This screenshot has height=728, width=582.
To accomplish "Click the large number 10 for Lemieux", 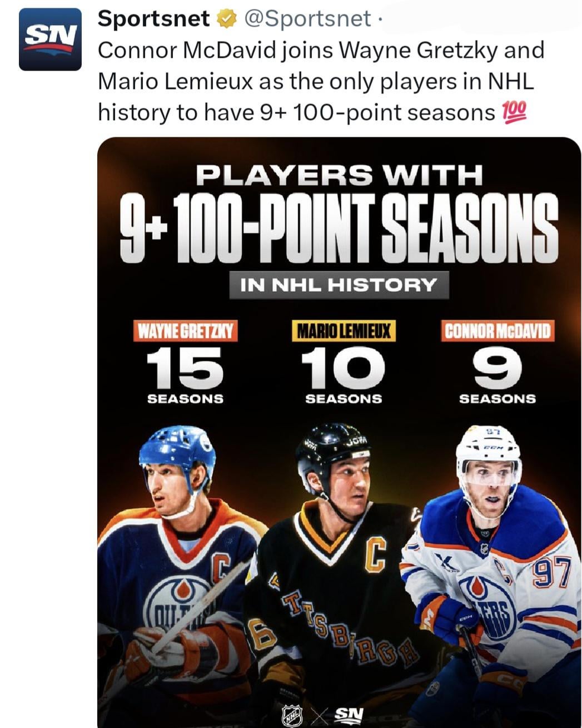I will coord(343,367).
